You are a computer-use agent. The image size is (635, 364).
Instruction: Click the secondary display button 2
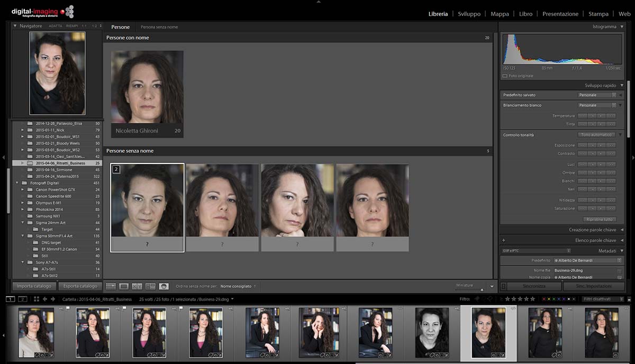[22, 299]
